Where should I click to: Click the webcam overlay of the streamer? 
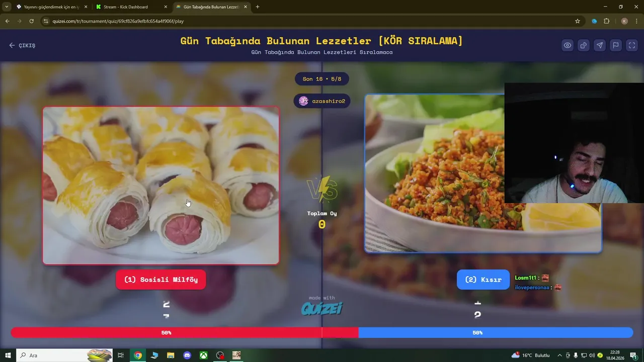coord(574,143)
